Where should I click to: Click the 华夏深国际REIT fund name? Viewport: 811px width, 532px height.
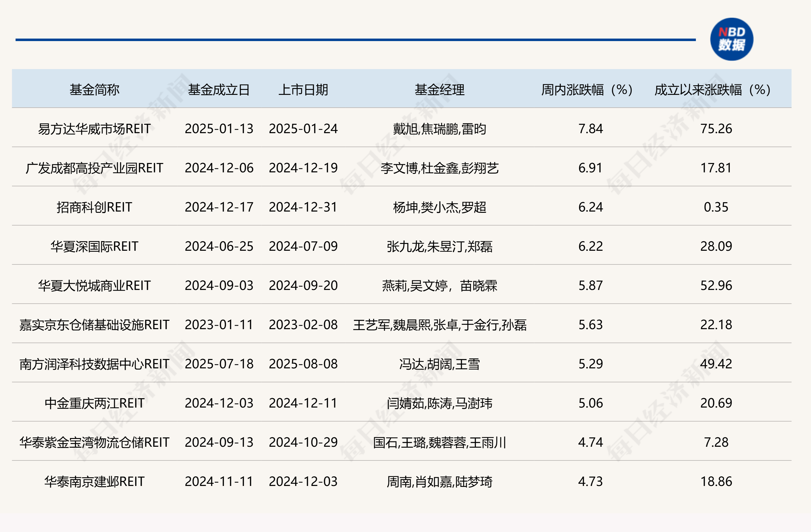click(94, 246)
